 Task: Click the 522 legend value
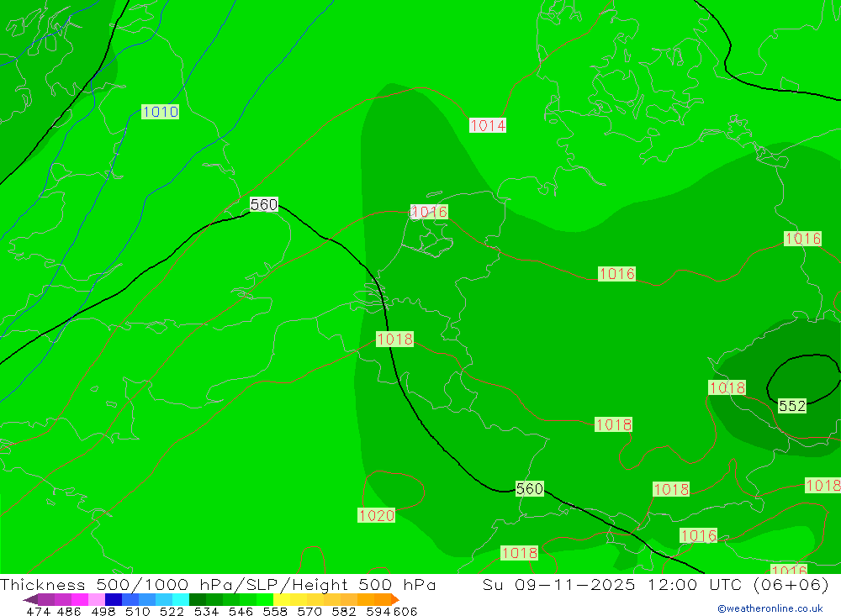pyautogui.click(x=172, y=611)
